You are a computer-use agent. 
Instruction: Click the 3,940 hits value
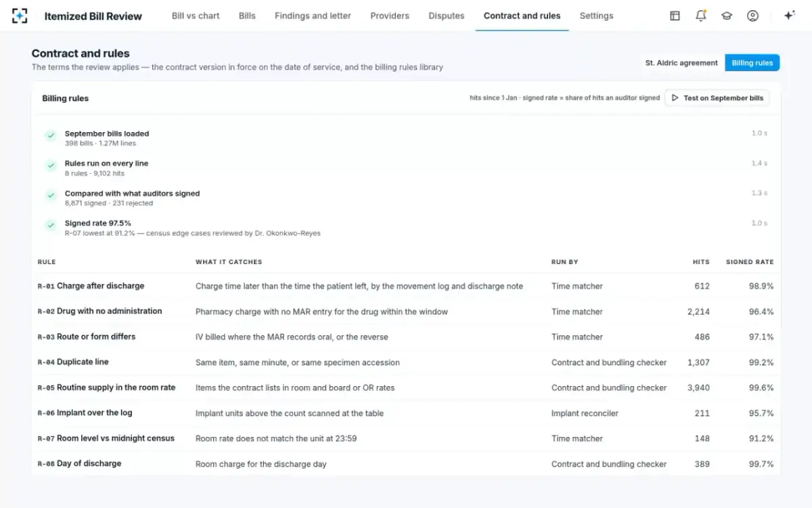coord(698,388)
